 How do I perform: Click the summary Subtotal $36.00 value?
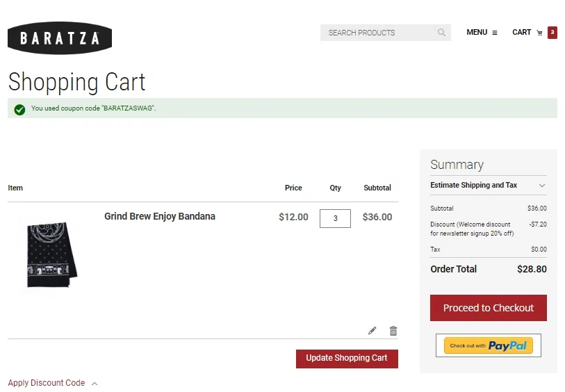pyautogui.click(x=537, y=209)
